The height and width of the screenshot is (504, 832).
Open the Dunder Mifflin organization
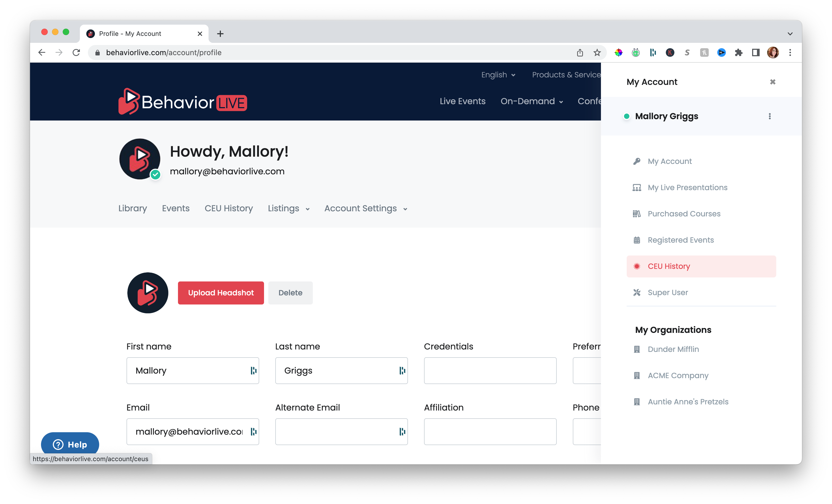tap(673, 349)
